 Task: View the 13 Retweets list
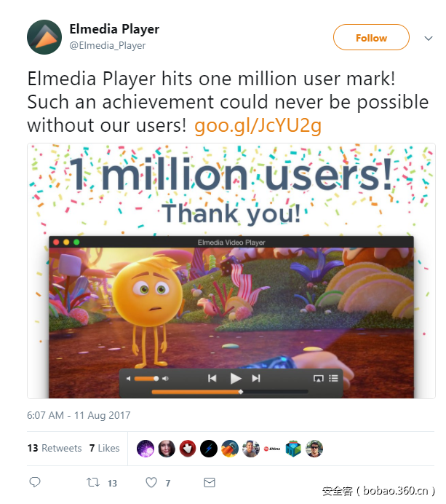(x=55, y=448)
